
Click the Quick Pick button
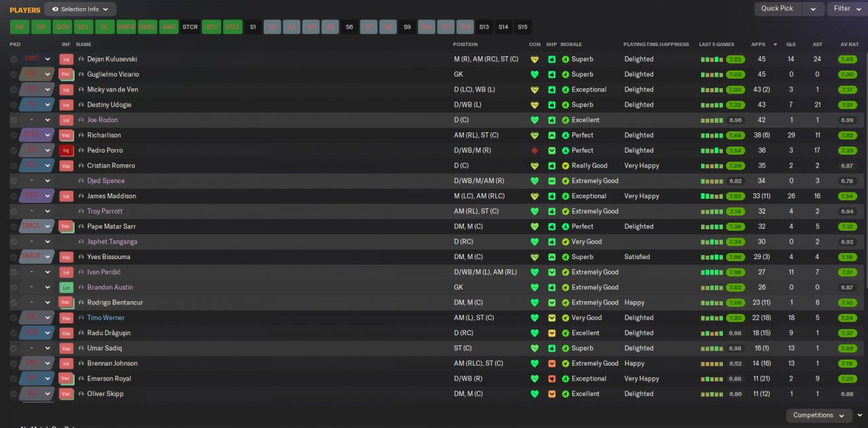coord(777,9)
